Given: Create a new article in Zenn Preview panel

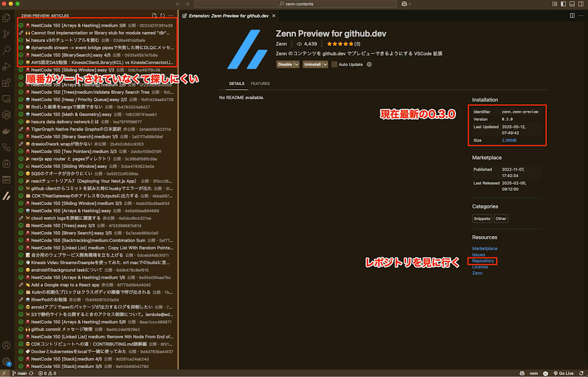Looking at the screenshot, I should pyautogui.click(x=155, y=16).
